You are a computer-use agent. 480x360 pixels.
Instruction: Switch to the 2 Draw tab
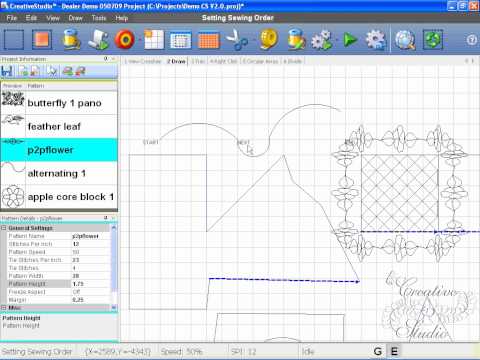click(176, 61)
